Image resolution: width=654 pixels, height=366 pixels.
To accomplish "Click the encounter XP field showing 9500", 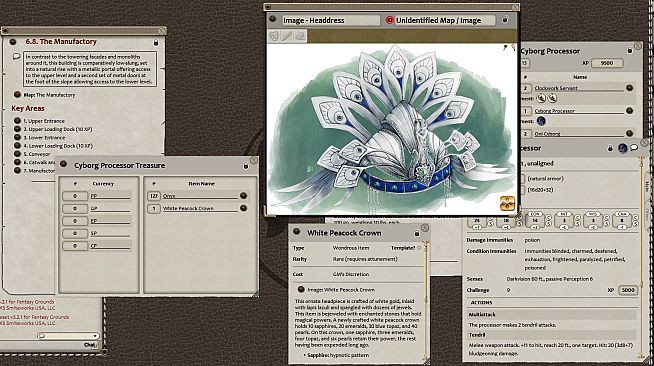I will pyautogui.click(x=607, y=63).
